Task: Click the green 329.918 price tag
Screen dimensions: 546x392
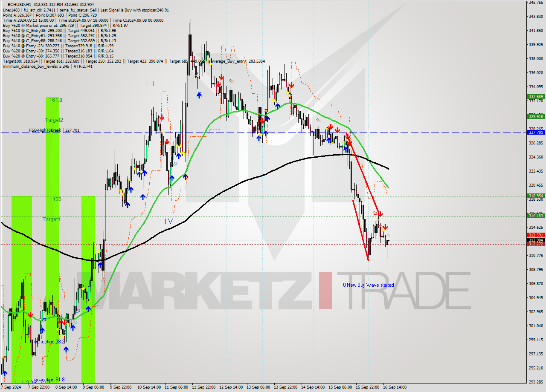Action: click(x=536, y=116)
